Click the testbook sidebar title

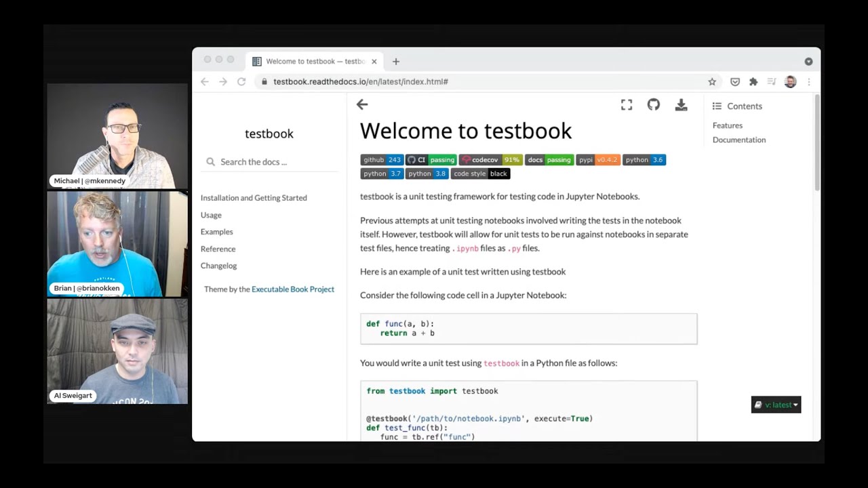tap(269, 134)
